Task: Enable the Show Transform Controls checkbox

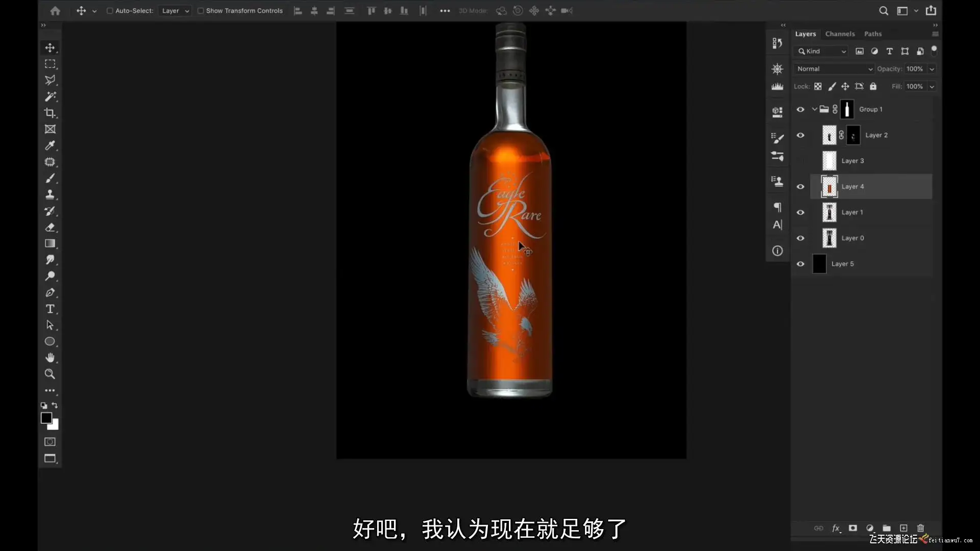Action: tap(201, 11)
